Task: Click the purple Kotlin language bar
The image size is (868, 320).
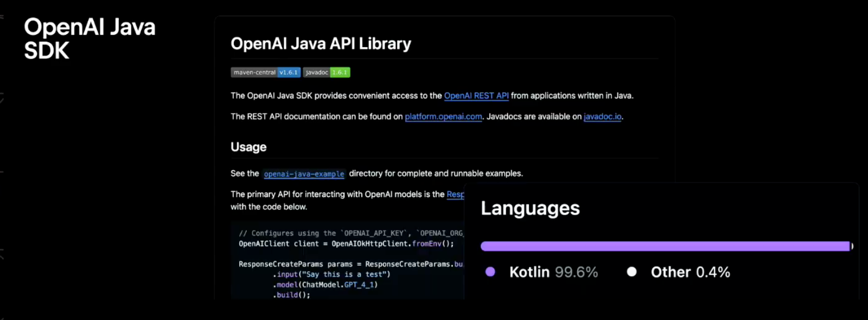Action: (665, 246)
